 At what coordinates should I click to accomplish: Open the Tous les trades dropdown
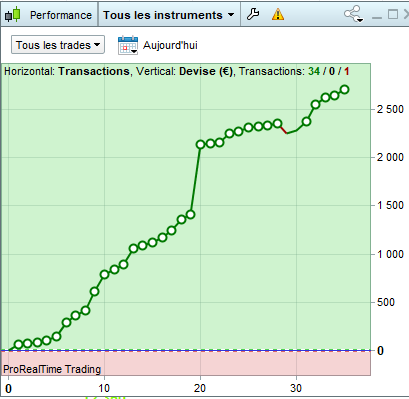(58, 45)
